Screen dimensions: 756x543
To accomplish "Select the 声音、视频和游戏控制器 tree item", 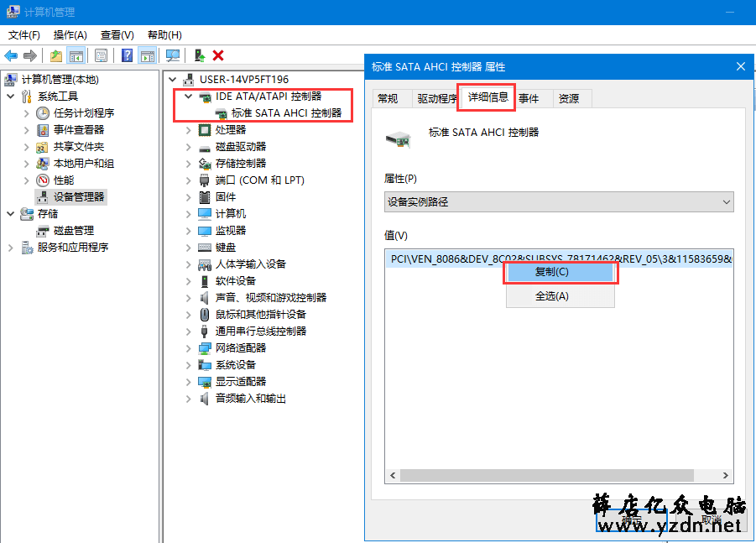I will (x=271, y=298).
